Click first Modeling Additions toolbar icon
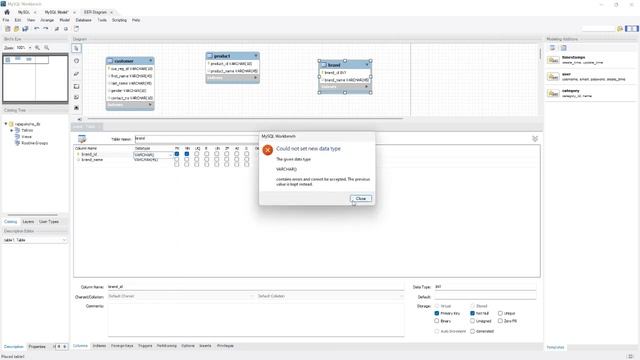Screen dimensions: 640x360 point(552,48)
